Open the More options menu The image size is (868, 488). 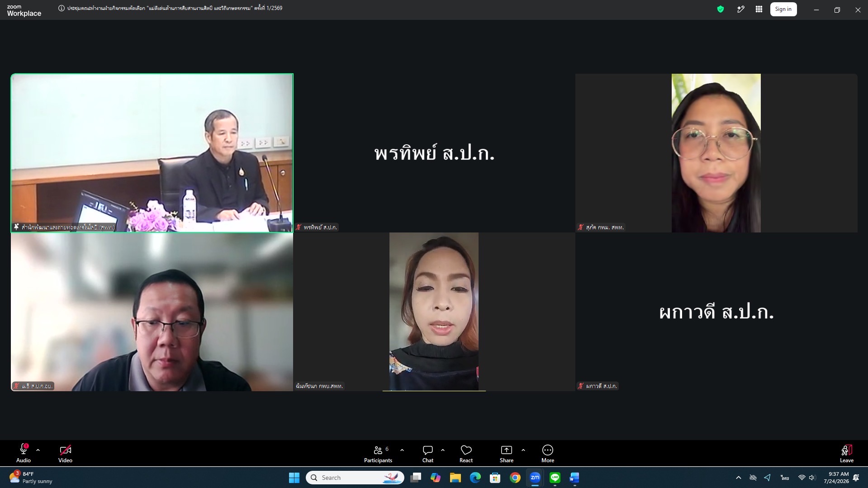548,454
